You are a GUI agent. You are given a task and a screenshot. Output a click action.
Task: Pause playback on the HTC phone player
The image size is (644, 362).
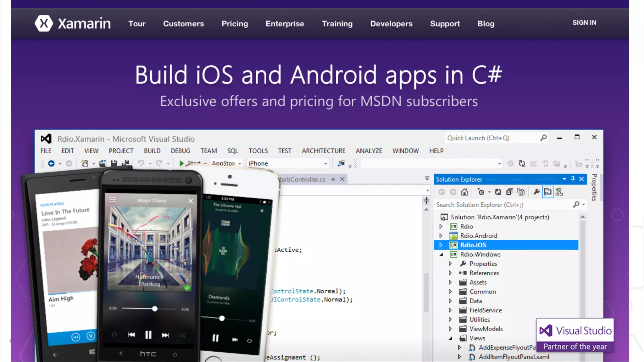(148, 335)
